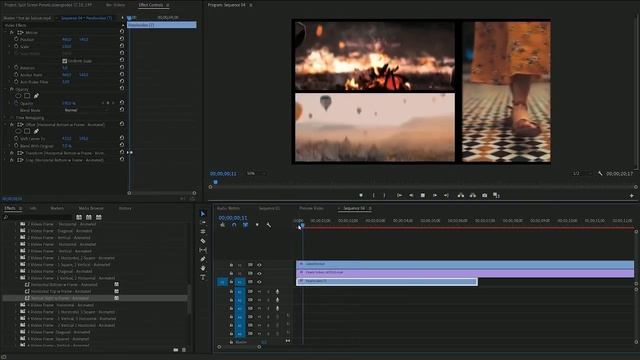Expand the 1 Horizontal, 2 Square Animated folder
The height and width of the screenshot is (360, 640).
coord(17,258)
